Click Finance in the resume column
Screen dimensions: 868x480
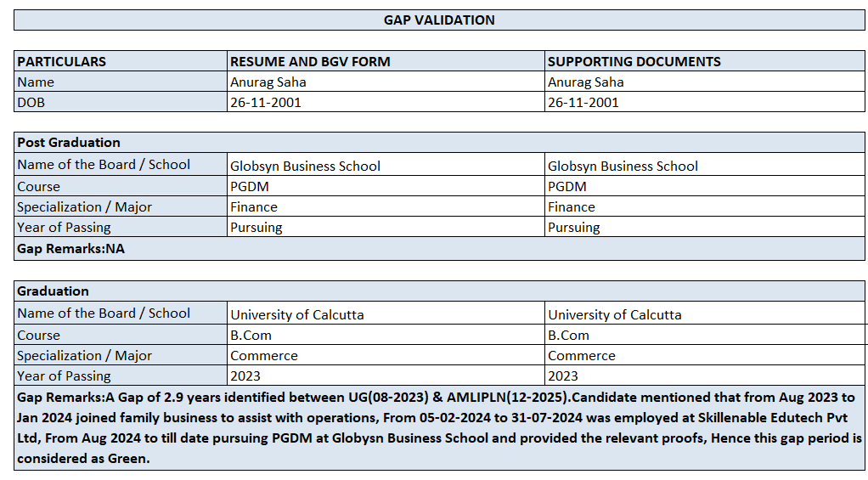pyautogui.click(x=254, y=207)
